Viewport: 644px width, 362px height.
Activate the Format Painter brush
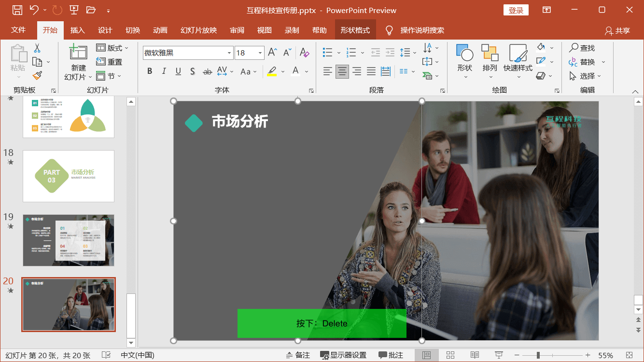pos(37,75)
